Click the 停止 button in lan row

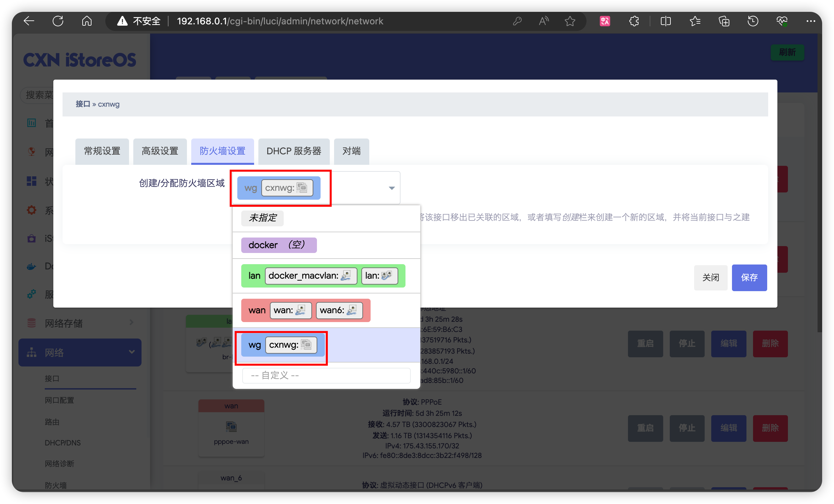pyautogui.click(x=687, y=344)
